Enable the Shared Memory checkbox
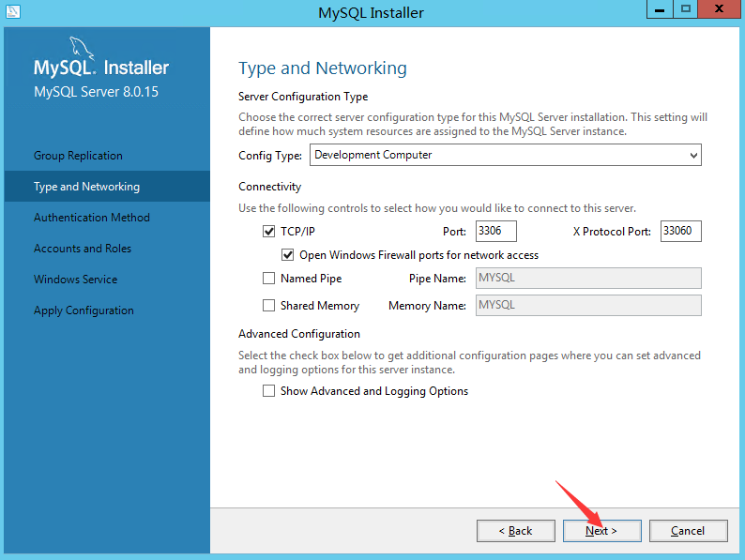This screenshot has width=745, height=560. click(269, 305)
